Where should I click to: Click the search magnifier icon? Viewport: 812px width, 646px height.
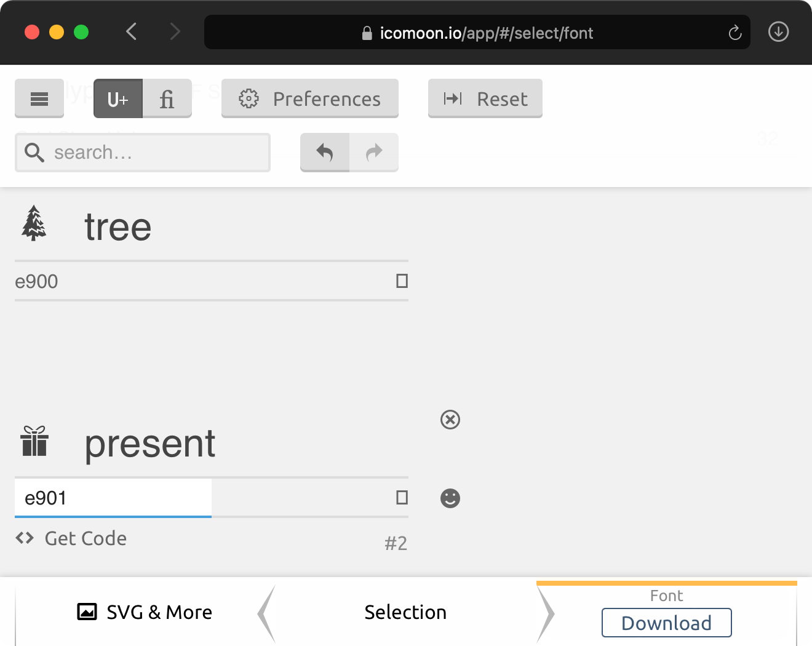[x=34, y=152]
